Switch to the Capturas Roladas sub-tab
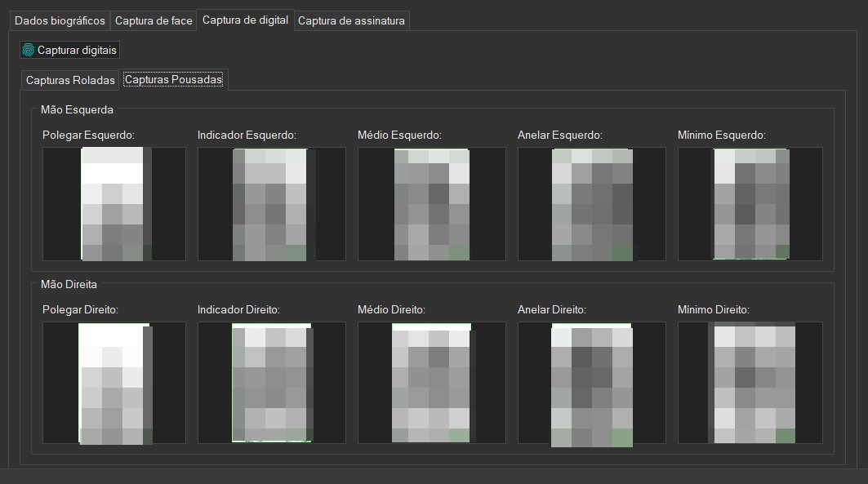 (70, 80)
